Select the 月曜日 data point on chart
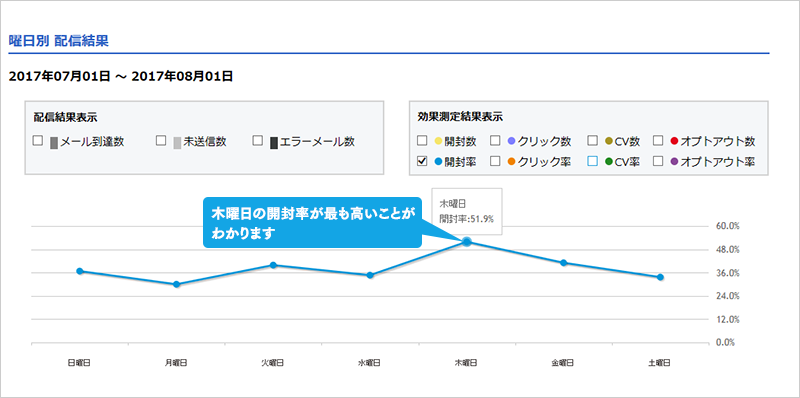Screen dimensions: 800x398 [x=177, y=284]
